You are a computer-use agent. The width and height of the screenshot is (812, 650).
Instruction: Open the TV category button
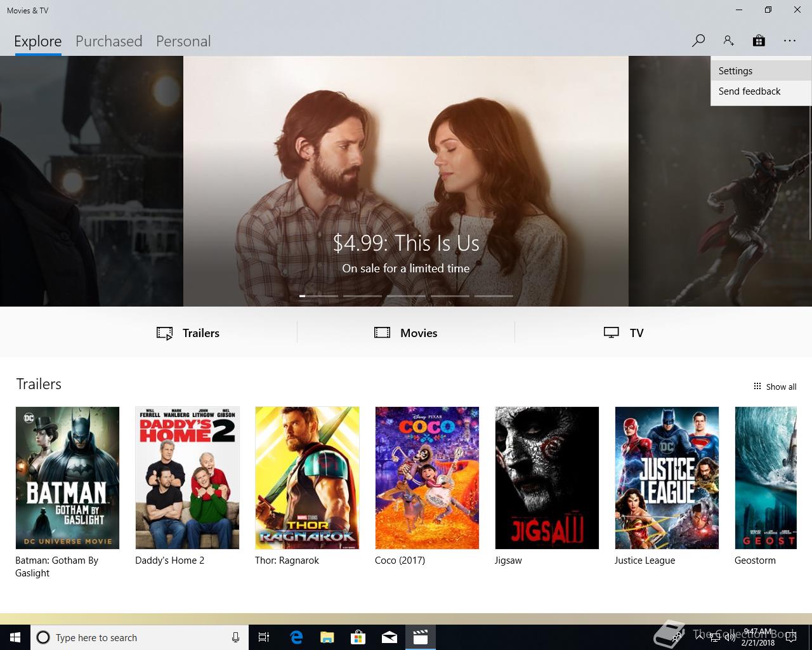tap(624, 333)
